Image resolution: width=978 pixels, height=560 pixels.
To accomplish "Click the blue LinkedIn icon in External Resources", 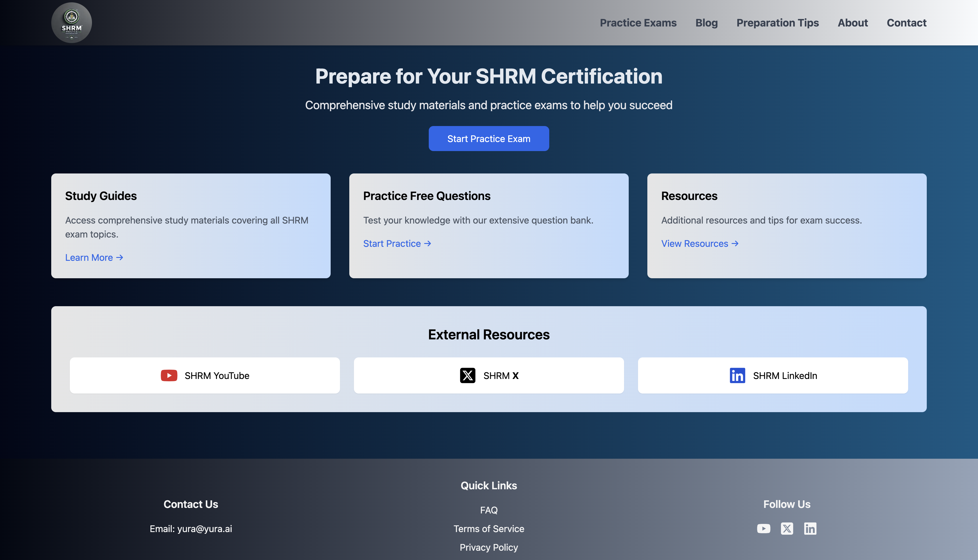I will tap(737, 375).
